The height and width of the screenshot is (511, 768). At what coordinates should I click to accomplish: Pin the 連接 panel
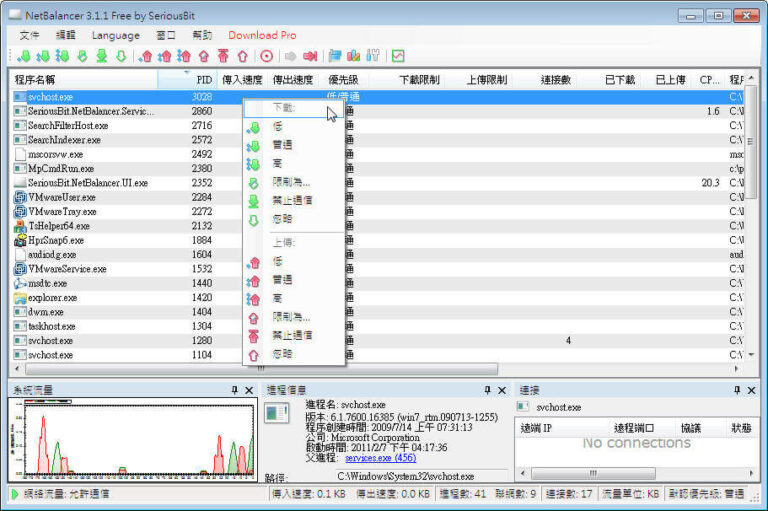(x=737, y=390)
